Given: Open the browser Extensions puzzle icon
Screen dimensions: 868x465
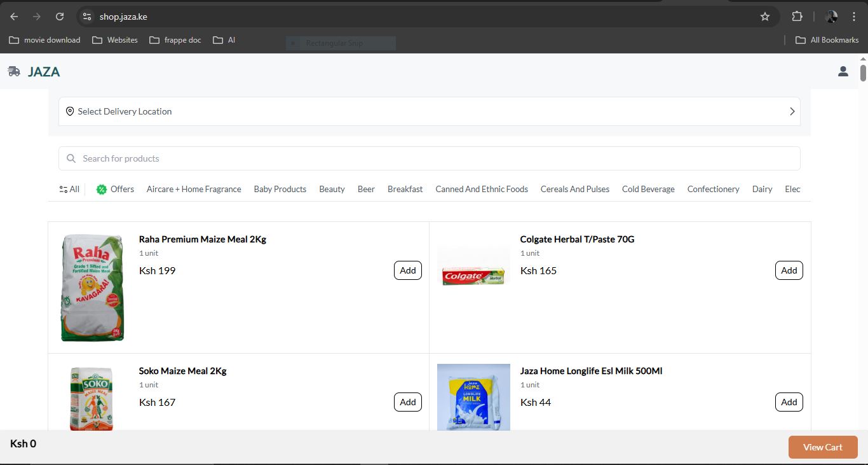Looking at the screenshot, I should [797, 17].
